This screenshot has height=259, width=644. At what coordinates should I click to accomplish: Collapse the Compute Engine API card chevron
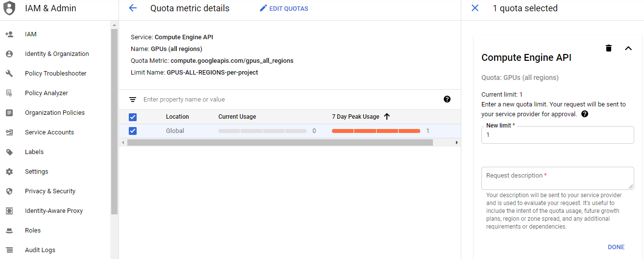(x=628, y=48)
